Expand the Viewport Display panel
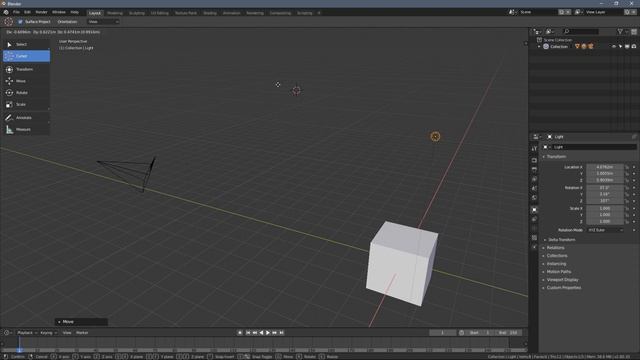640x360 pixels. pyautogui.click(x=562, y=280)
